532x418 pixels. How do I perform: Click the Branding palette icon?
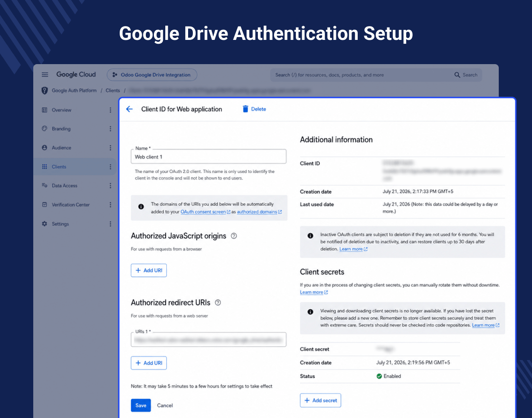(45, 129)
